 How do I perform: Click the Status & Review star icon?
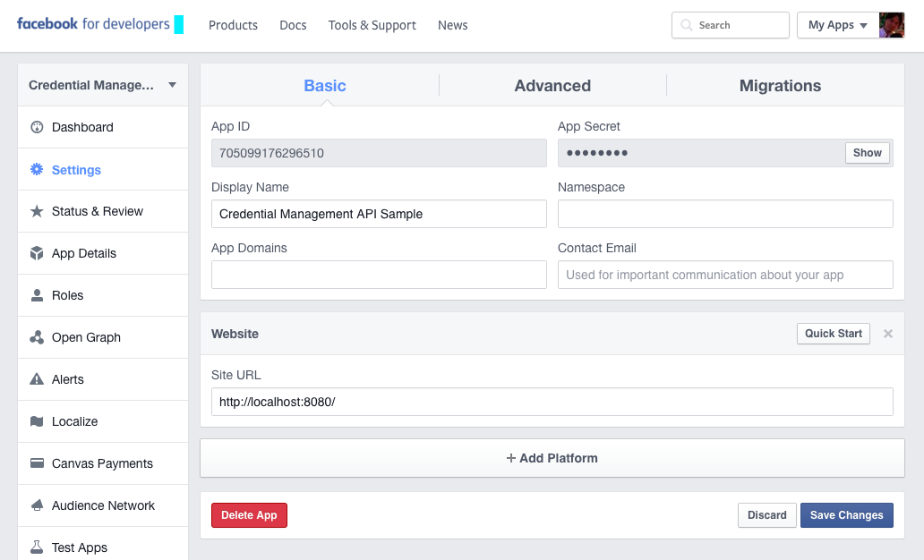pyautogui.click(x=37, y=211)
